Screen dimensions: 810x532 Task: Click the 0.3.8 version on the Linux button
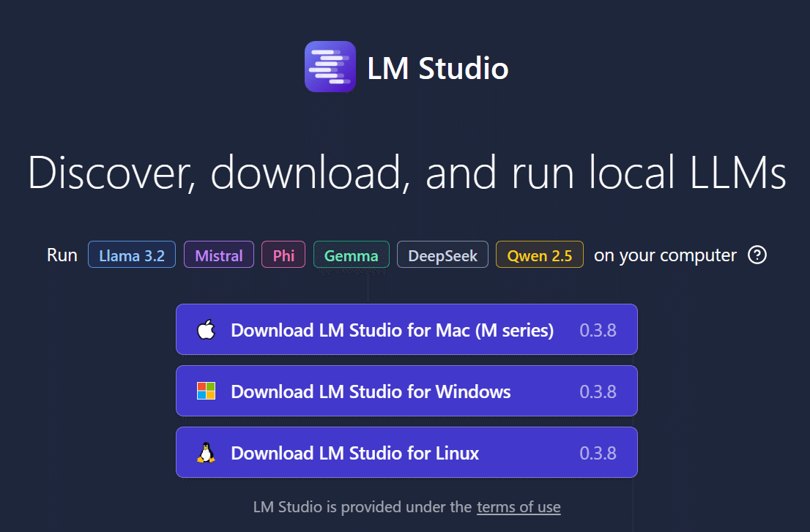point(598,453)
